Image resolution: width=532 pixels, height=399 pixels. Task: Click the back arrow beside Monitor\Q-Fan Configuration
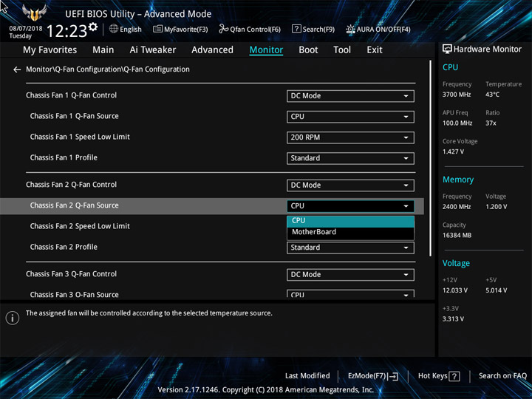[16, 69]
